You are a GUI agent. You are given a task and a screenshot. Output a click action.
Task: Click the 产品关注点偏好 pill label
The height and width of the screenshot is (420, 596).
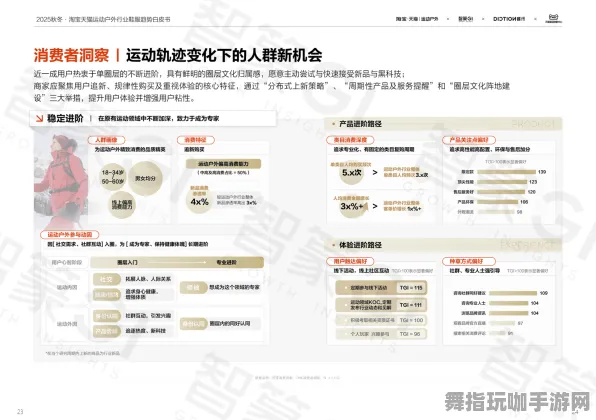click(469, 140)
